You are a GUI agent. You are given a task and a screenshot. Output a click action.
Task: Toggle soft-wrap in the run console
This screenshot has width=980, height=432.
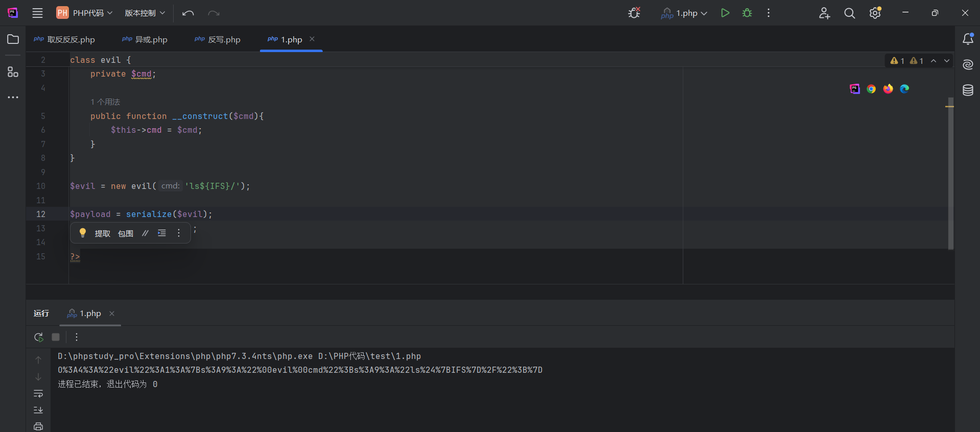pyautogui.click(x=38, y=394)
